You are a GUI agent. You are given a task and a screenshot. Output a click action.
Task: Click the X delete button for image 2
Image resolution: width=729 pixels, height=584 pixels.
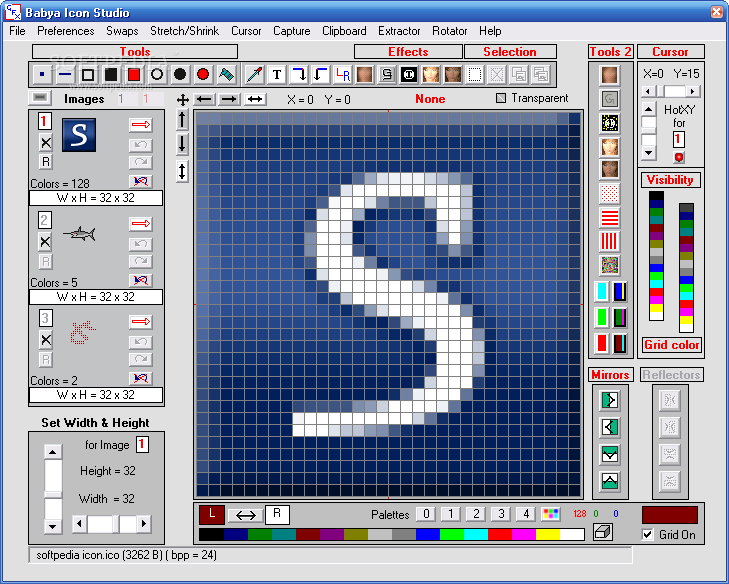click(45, 242)
